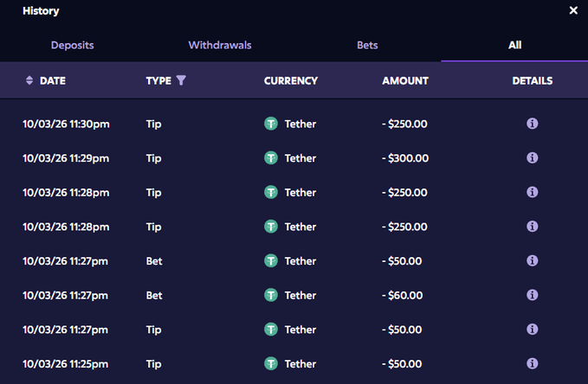
Task: View details icon of the 11:27pm Tip
Action: [532, 330]
